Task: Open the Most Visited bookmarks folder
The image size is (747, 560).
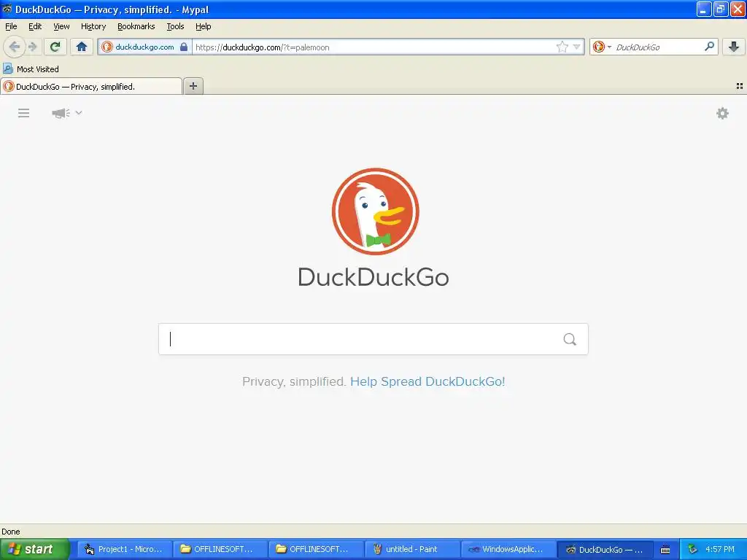Action: (x=31, y=69)
